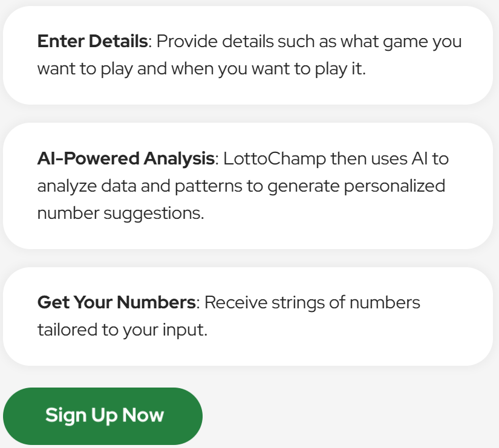Click the word "personalized" in the analysis card
Screen dimensions: 499x448
(x=394, y=186)
